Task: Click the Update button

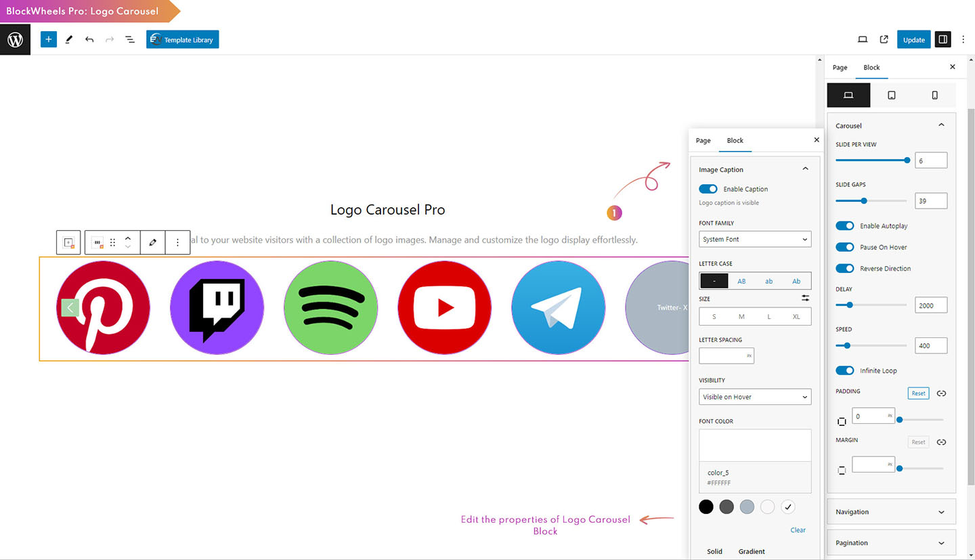Action: [x=913, y=40]
